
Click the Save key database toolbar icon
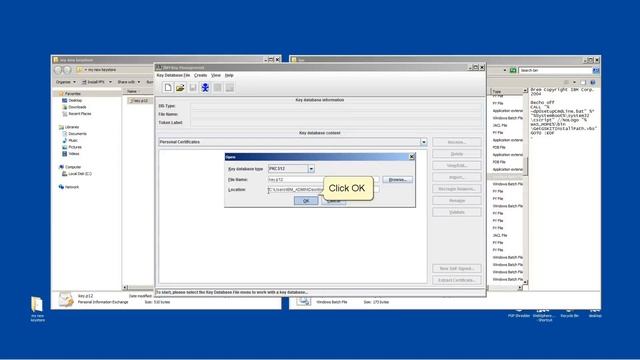coord(193,87)
